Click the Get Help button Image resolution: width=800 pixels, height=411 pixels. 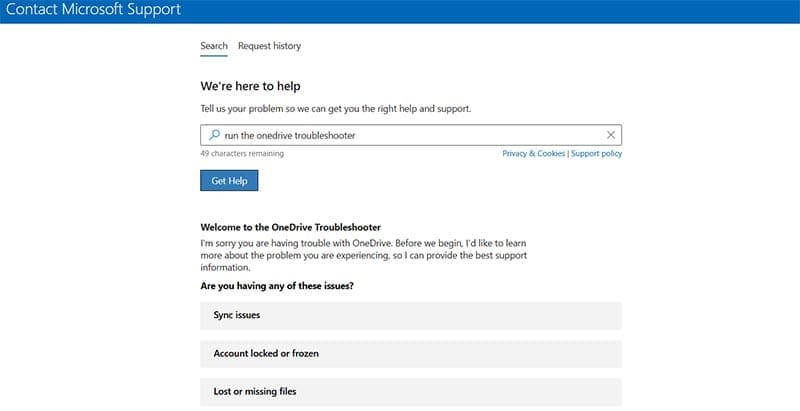[229, 181]
